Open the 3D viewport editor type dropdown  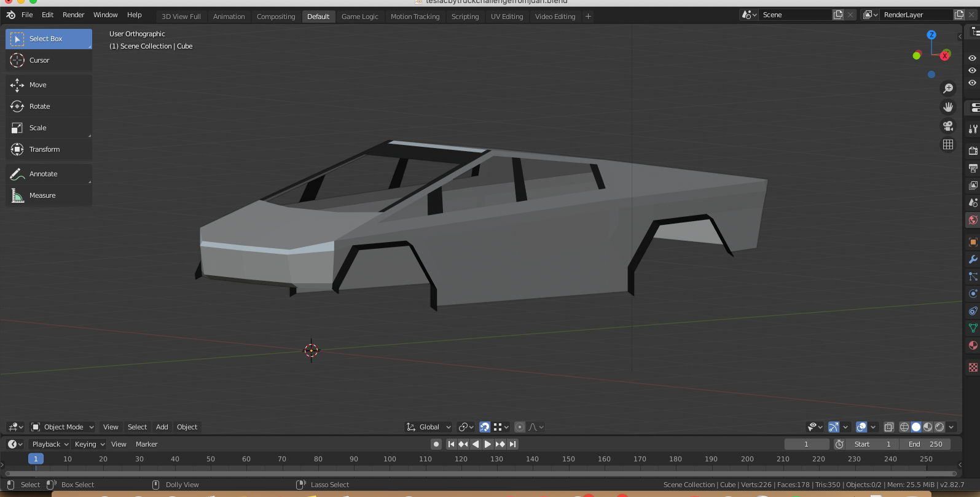pos(15,427)
